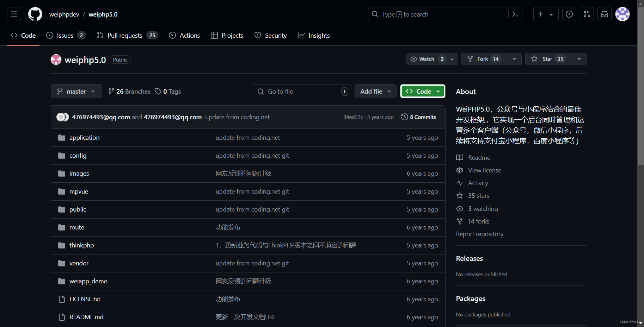This screenshot has width=644, height=327.
Task: Expand the master branch selector
Action: pyautogui.click(x=76, y=91)
